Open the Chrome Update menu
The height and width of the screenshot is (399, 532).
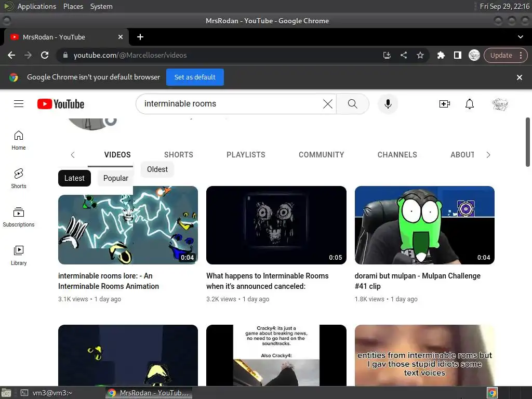[x=505, y=55]
